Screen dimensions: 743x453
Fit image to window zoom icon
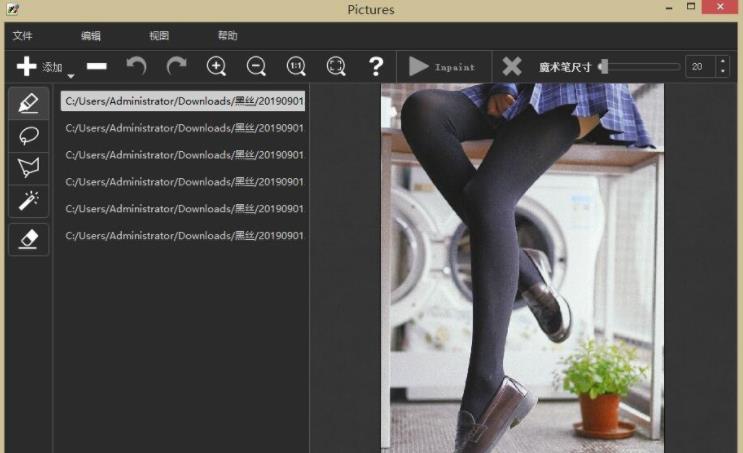tap(336, 67)
